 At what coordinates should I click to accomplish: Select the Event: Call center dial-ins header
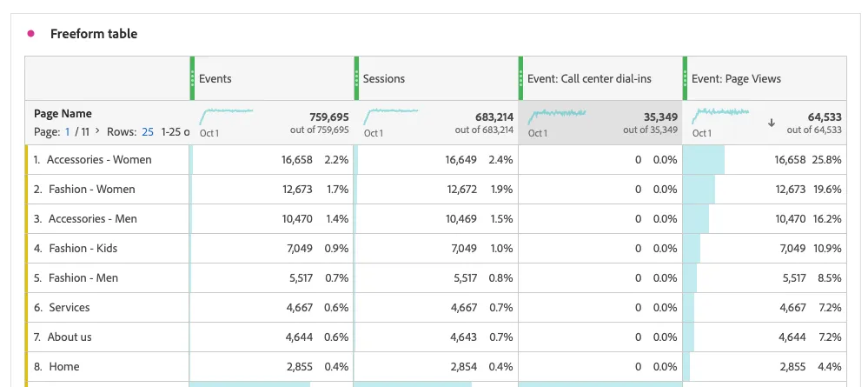[x=590, y=79]
